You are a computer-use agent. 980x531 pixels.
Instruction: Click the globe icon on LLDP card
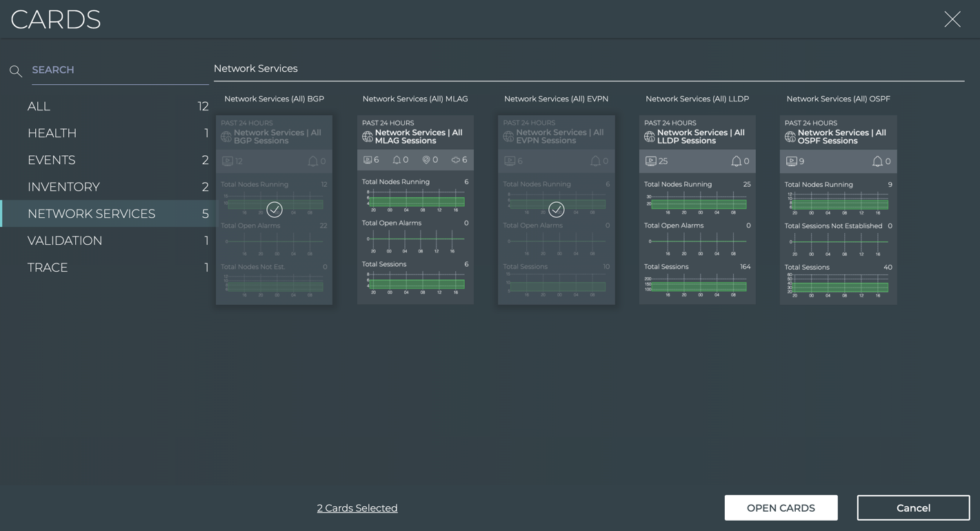pos(650,137)
